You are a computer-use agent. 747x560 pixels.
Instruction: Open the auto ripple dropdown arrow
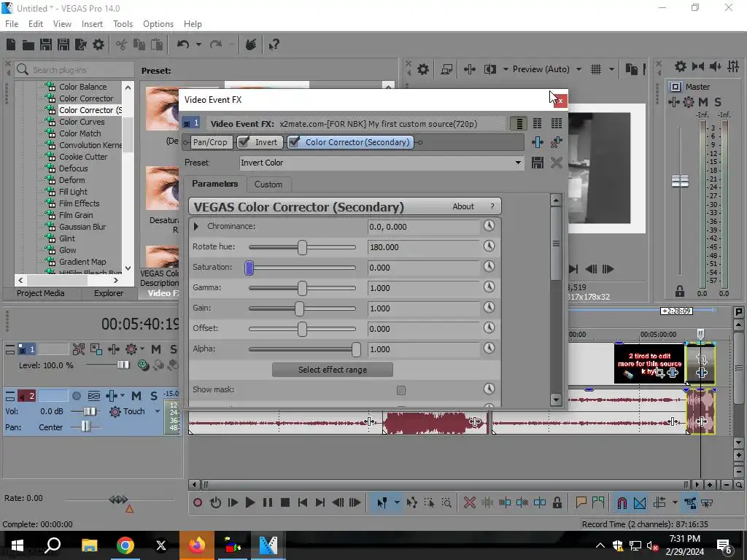coord(675,502)
